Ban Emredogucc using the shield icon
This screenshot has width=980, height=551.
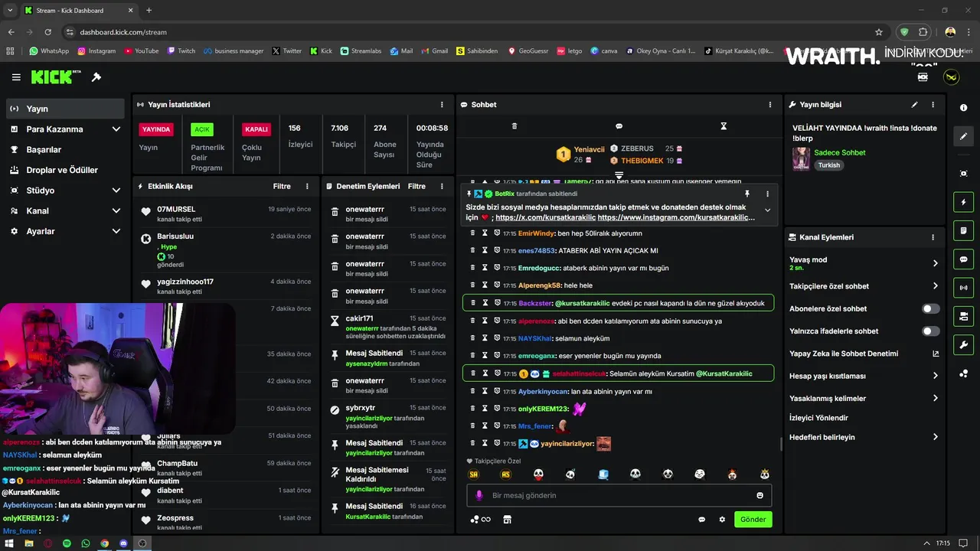click(497, 268)
